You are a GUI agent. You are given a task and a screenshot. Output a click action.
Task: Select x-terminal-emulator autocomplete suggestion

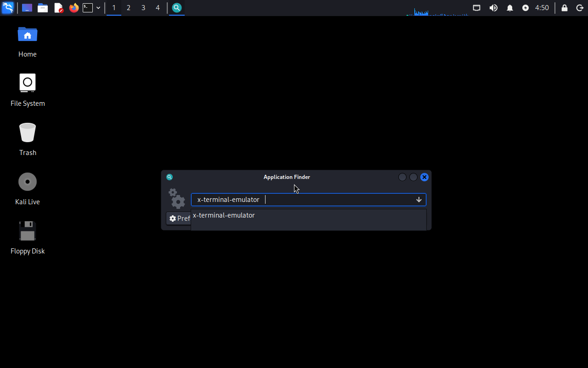(x=224, y=215)
